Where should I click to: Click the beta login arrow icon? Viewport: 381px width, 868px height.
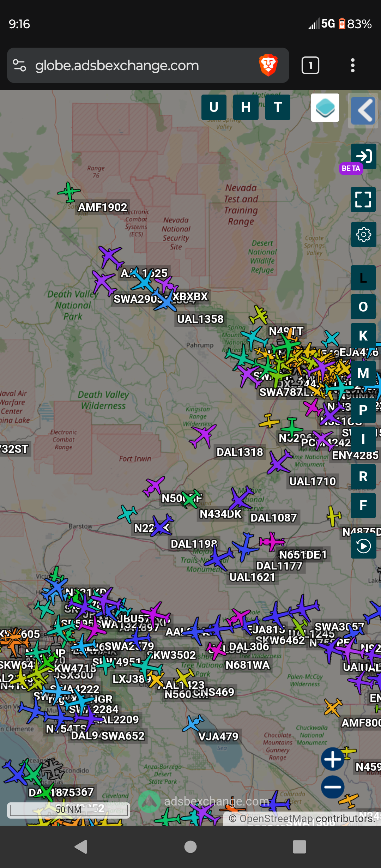pos(363,156)
